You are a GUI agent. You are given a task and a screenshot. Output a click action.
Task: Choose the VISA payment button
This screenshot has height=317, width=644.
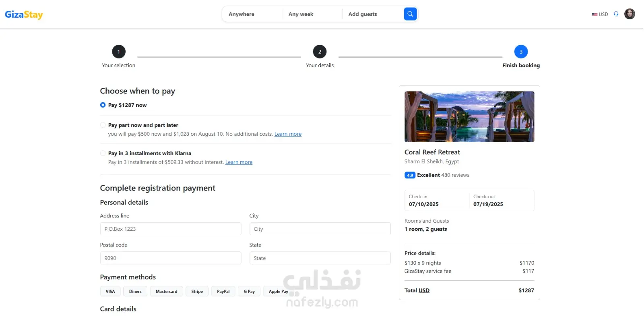(110, 291)
